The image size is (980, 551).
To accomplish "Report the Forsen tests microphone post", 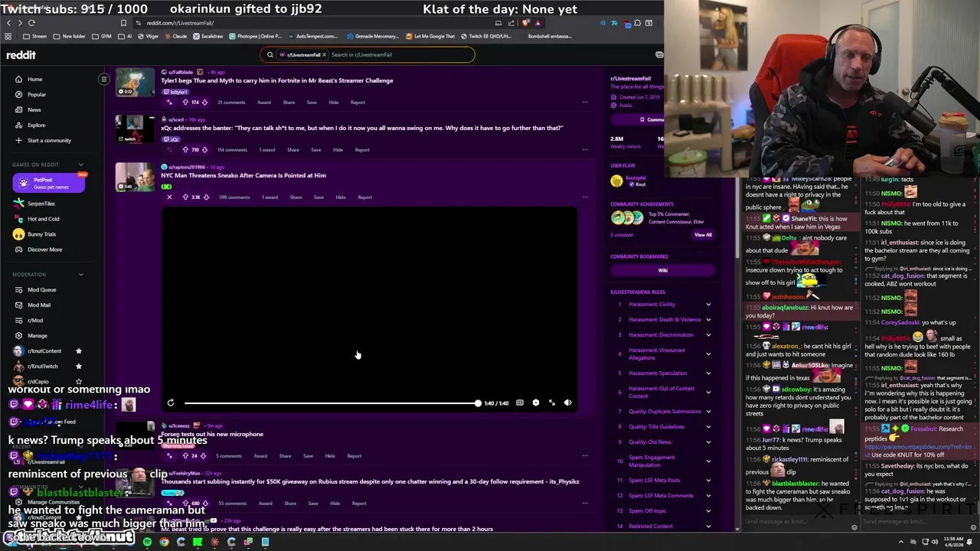I will [x=354, y=456].
